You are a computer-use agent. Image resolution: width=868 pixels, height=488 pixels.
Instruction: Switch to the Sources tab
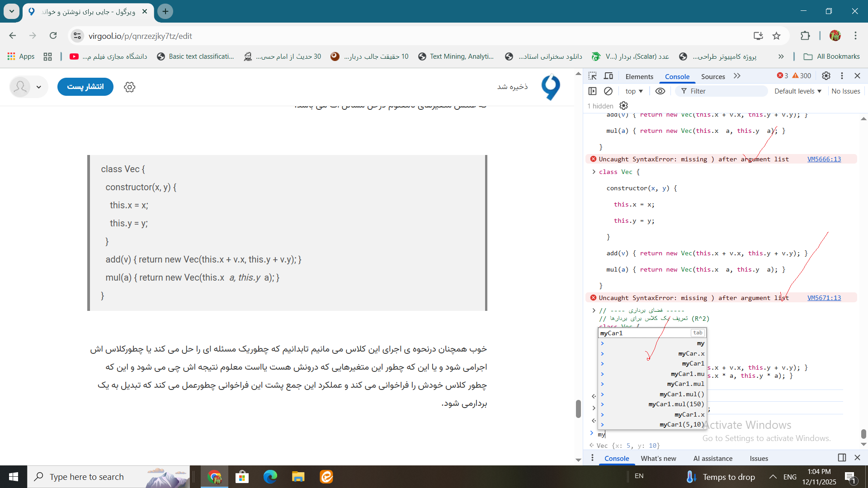point(713,76)
